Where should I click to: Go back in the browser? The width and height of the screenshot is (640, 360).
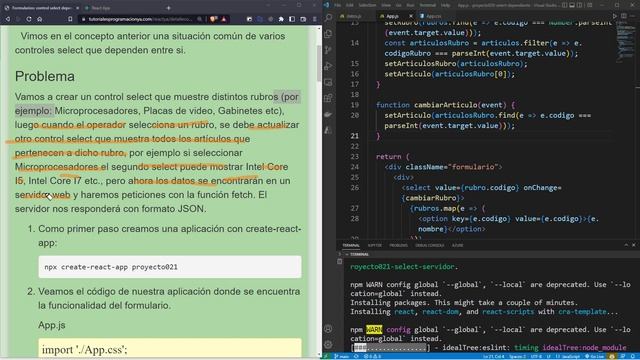(x=7, y=19)
